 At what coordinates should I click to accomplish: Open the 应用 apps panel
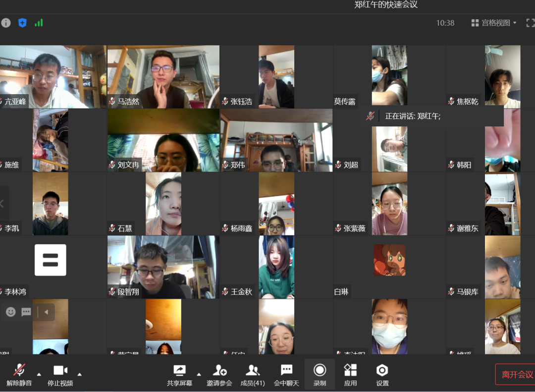350,375
